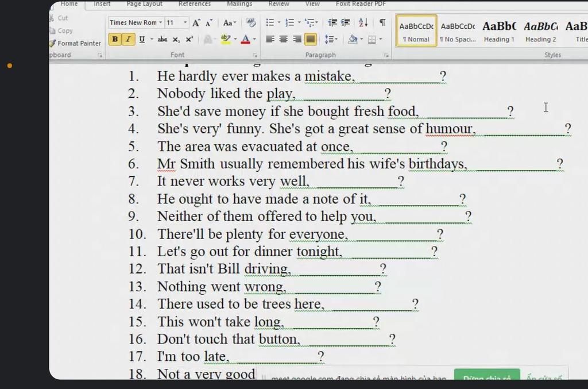Click the Shrink Font icon
This screenshot has height=389, width=588.
click(209, 23)
